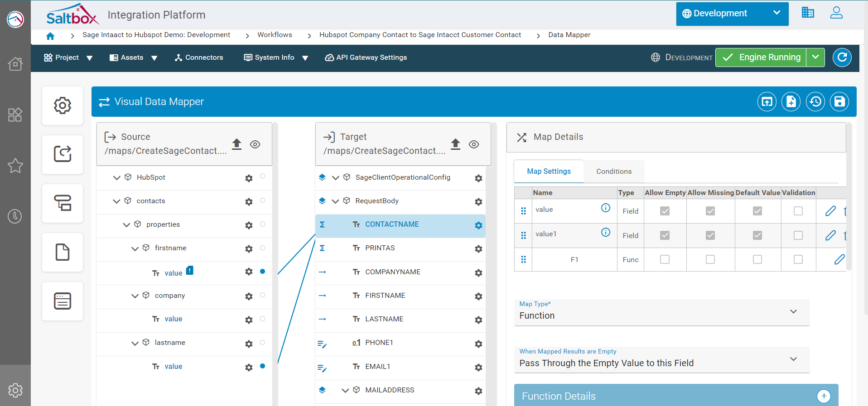868x406 pixels.
Task: Open gear settings for CONTACTNAME target field
Action: pos(478,225)
